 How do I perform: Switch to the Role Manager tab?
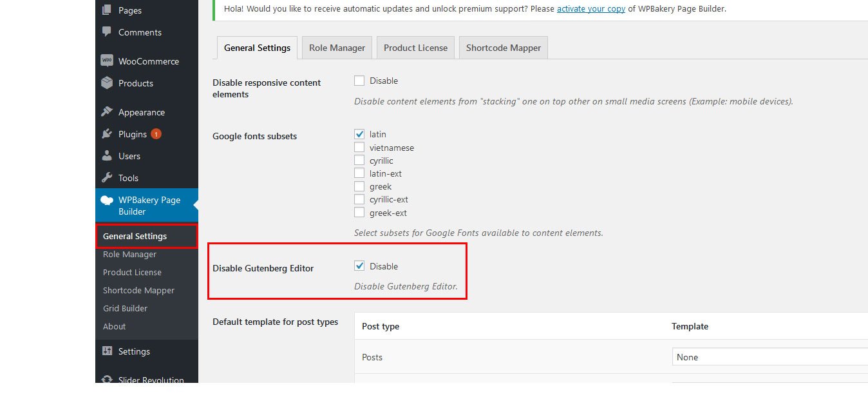[337, 48]
